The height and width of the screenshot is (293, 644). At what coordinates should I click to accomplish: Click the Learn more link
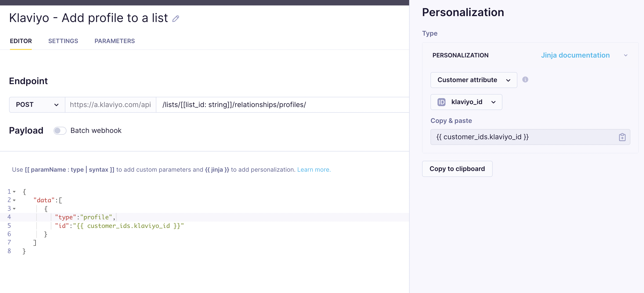tap(314, 170)
